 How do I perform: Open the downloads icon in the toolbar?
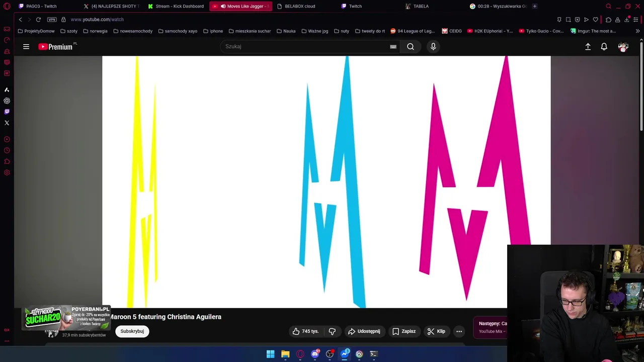[x=627, y=20]
